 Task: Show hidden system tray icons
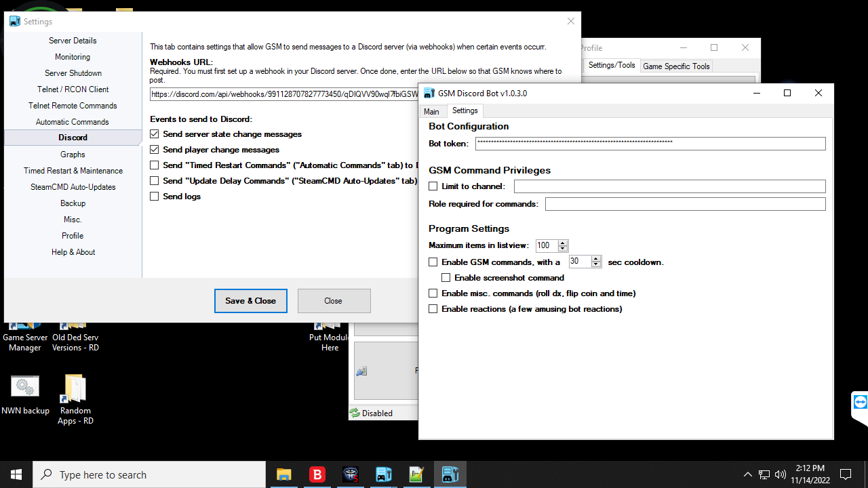tap(747, 474)
